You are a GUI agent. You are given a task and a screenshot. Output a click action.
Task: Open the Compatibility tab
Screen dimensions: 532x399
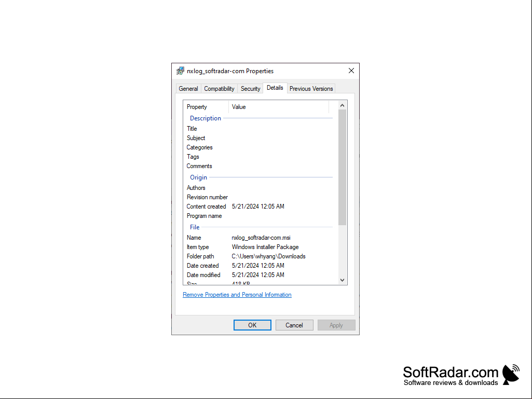tap(219, 89)
